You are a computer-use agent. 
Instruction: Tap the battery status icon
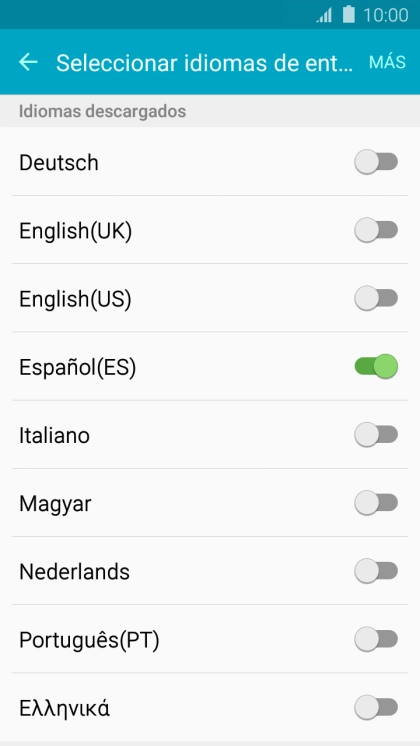(x=349, y=15)
